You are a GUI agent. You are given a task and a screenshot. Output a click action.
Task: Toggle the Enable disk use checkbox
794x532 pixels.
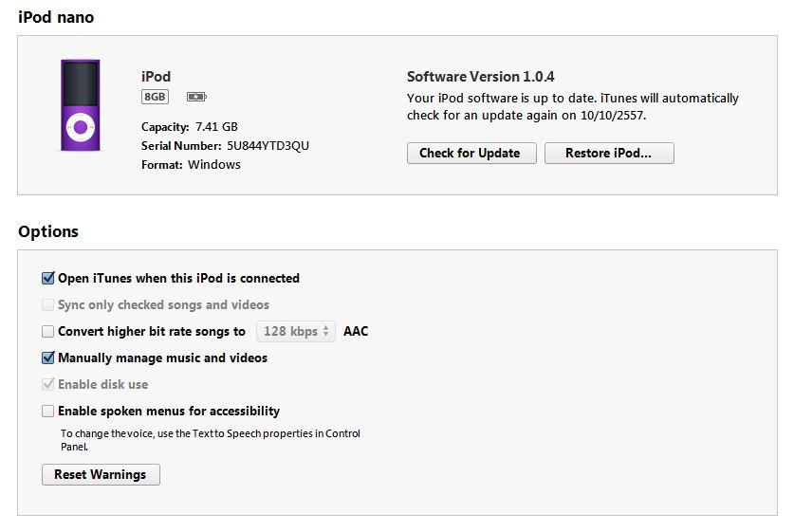coord(48,385)
